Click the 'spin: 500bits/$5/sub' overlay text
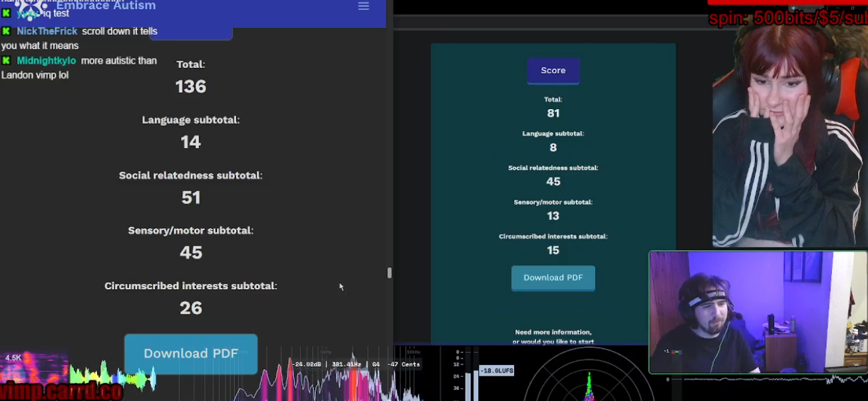Viewport: 868px width, 401px height. pos(788,18)
